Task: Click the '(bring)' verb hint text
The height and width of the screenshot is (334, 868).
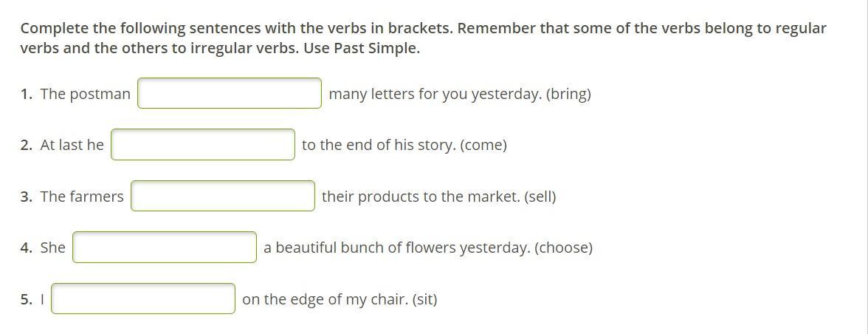Action: 568,94
